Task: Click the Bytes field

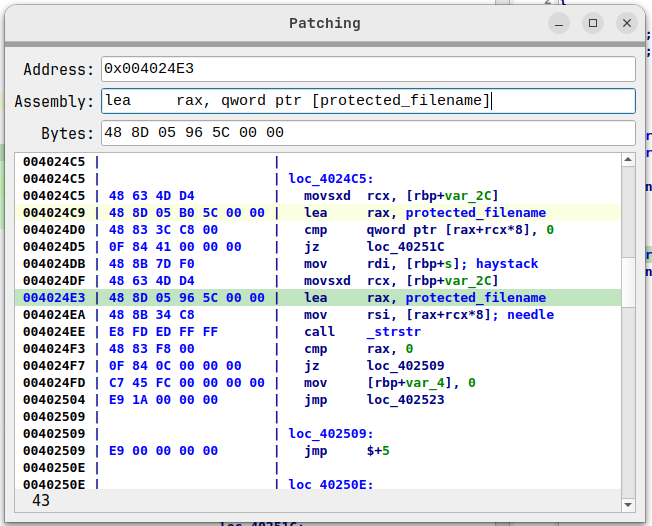Action: click(x=368, y=133)
